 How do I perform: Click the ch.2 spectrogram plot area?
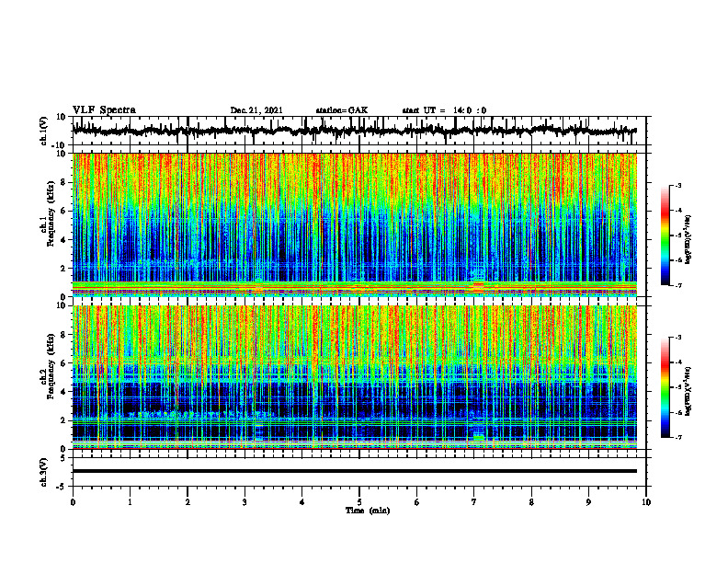pos(355,377)
